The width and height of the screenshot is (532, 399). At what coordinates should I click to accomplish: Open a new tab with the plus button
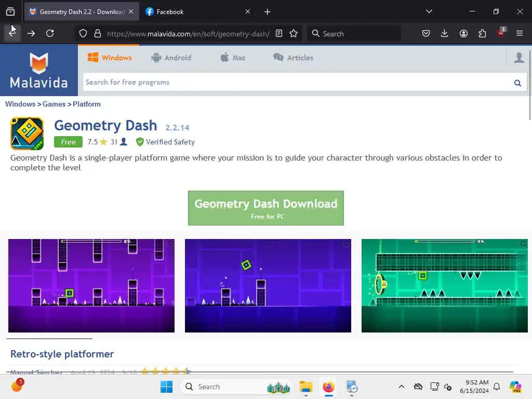pyautogui.click(x=268, y=12)
